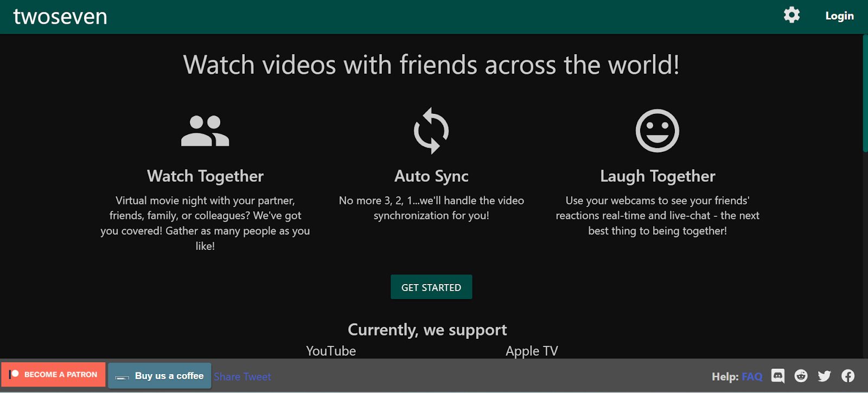Click the 'No more 3, 2, 1' description text
Viewport: 868px width, 393px height.
431,208
